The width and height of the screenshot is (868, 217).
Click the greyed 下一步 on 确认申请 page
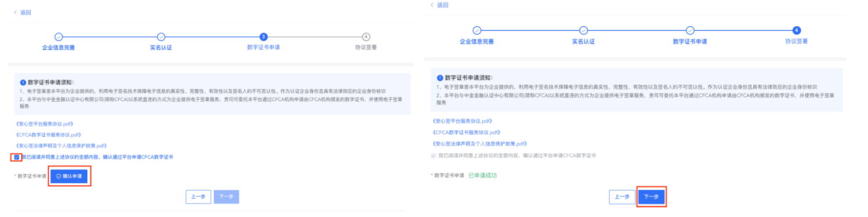[x=226, y=197]
